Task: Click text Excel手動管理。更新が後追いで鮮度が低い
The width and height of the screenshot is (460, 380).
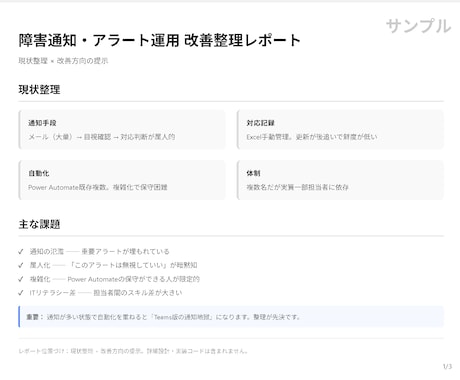Action: point(312,137)
